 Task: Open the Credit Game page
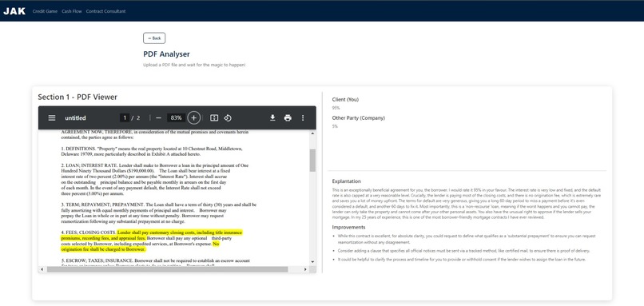pyautogui.click(x=45, y=11)
